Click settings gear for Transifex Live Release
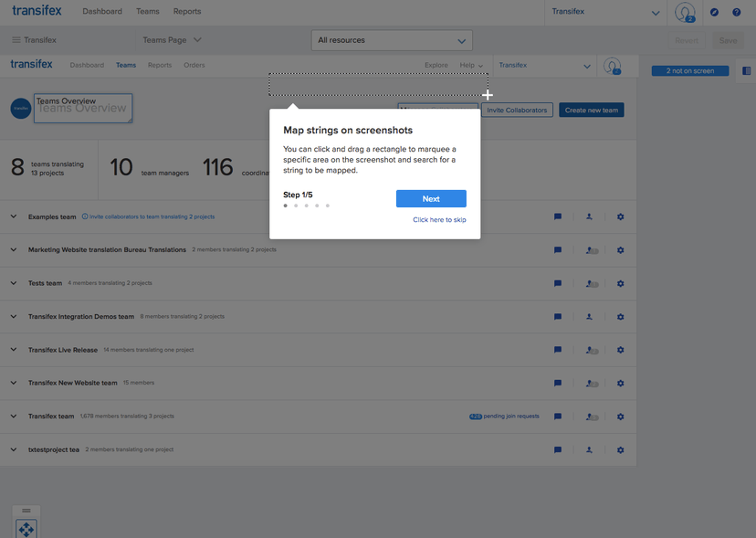The width and height of the screenshot is (756, 538). 621,350
